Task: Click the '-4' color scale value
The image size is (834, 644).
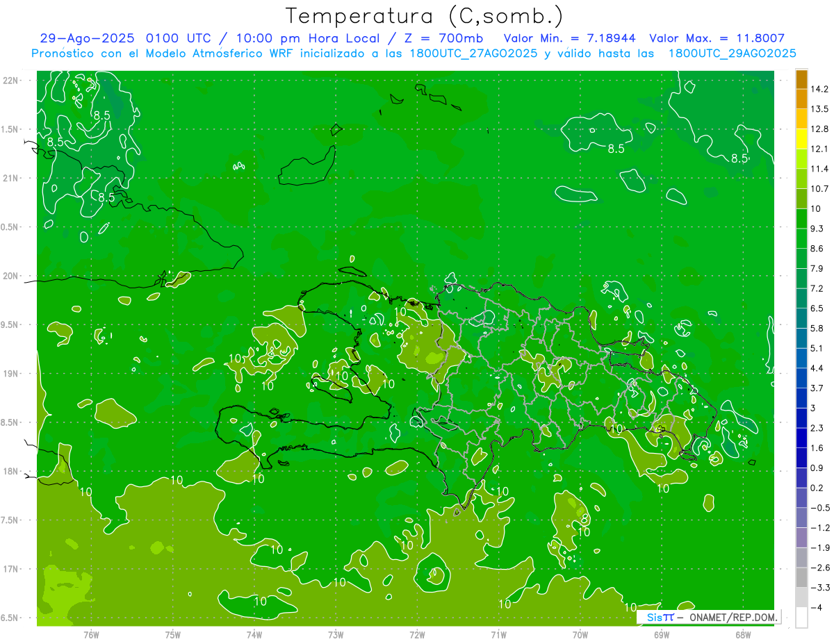Action: click(x=816, y=608)
